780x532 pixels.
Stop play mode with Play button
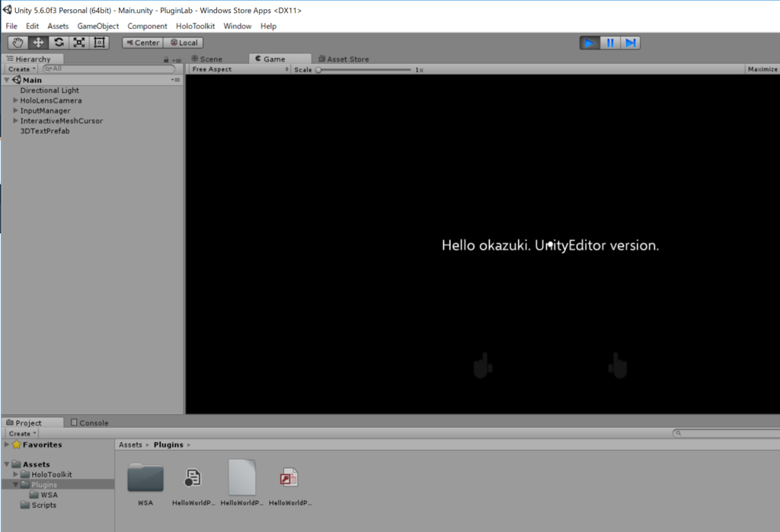590,43
